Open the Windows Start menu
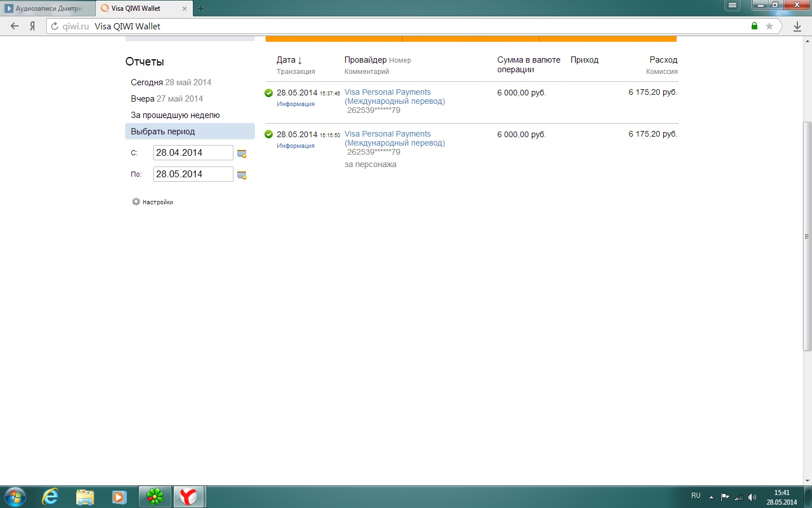 [x=15, y=497]
